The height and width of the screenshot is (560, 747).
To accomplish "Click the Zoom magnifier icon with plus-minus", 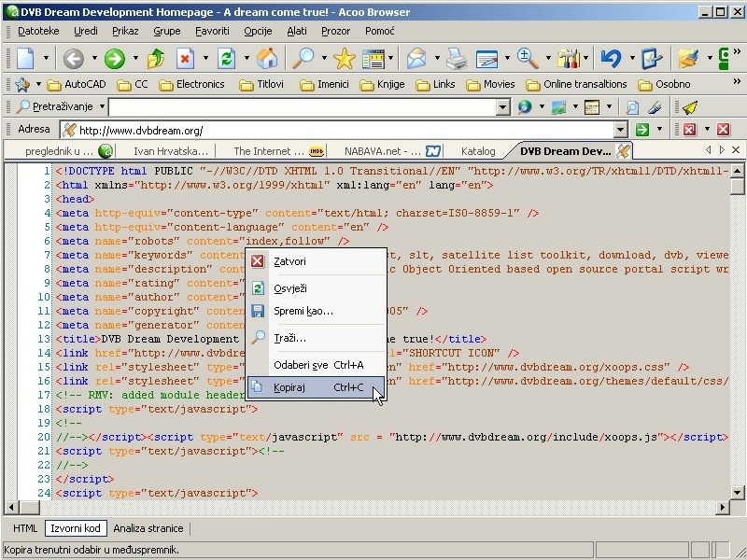I will [x=528, y=59].
